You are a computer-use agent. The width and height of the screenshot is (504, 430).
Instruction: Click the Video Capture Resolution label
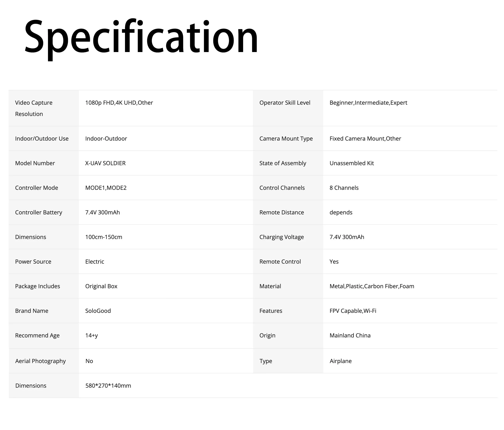pyautogui.click(x=34, y=108)
